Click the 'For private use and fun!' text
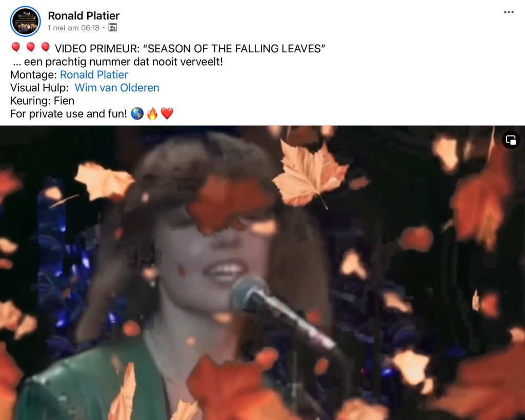Screen dimensions: 525x420 click(x=69, y=113)
